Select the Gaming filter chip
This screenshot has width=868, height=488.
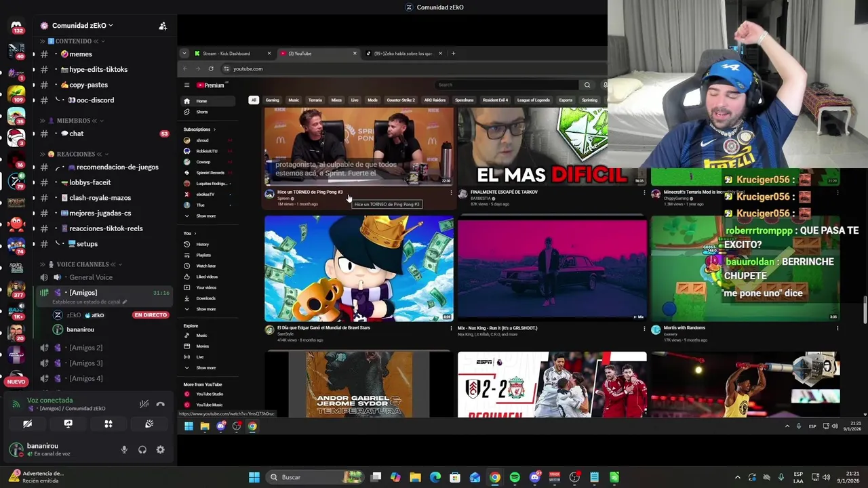coord(272,100)
